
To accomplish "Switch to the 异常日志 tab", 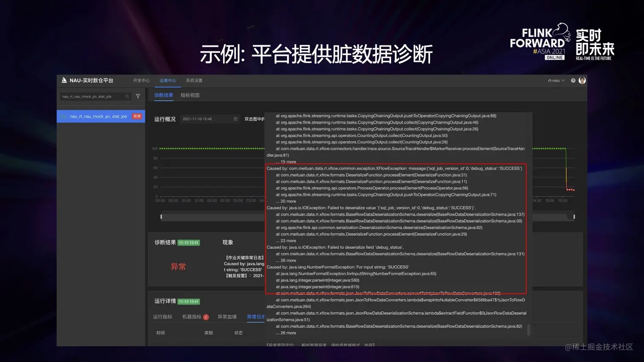I will pyautogui.click(x=256, y=317).
